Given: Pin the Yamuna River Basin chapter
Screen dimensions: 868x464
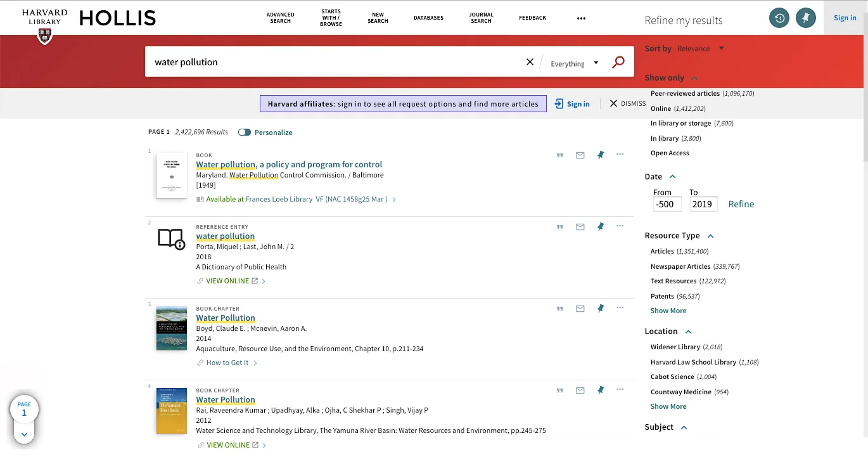Looking at the screenshot, I should tap(601, 390).
